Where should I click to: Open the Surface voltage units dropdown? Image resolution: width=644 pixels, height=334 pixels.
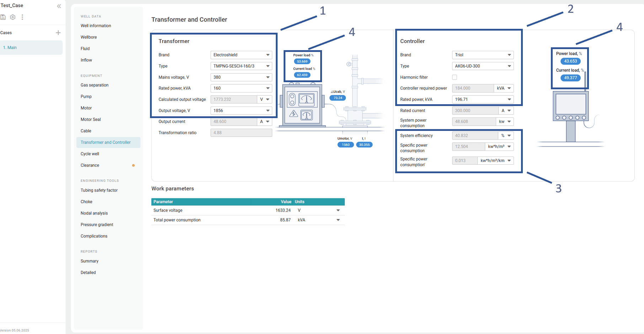click(338, 211)
